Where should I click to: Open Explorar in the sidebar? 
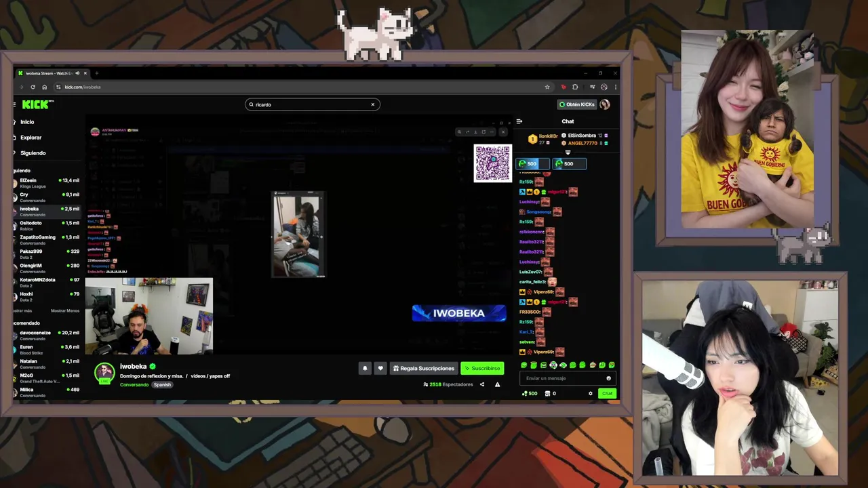pyautogui.click(x=31, y=138)
